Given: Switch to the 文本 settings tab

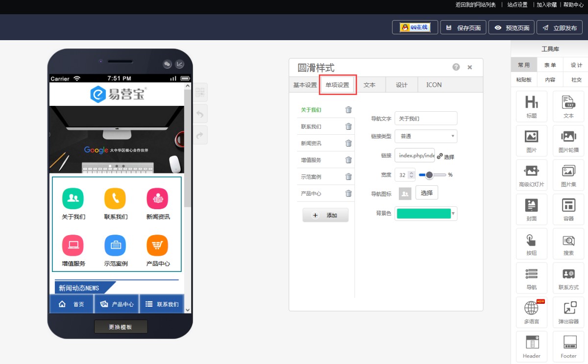Looking at the screenshot, I should (x=369, y=85).
